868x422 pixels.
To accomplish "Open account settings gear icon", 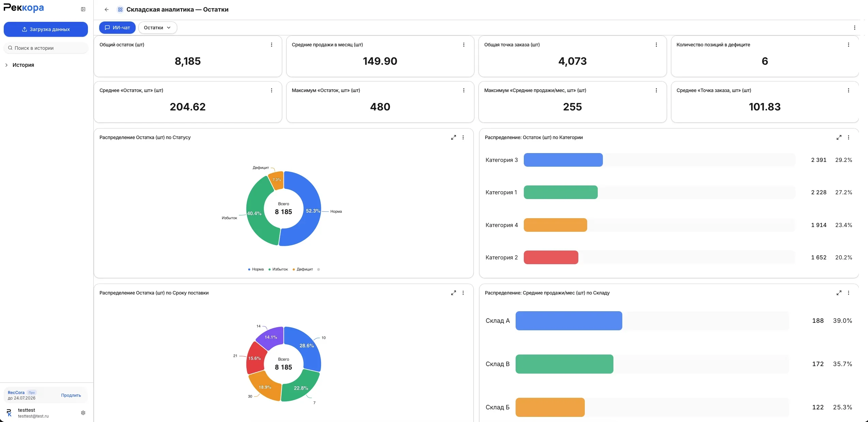I will 83,413.
